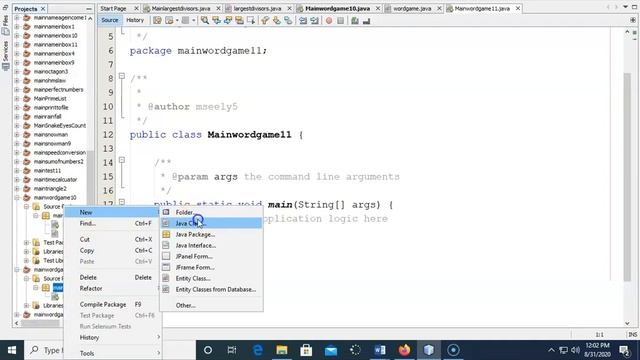Click the editor vertical scrollbar
Viewport: 640px width, 360px height.
(627, 178)
